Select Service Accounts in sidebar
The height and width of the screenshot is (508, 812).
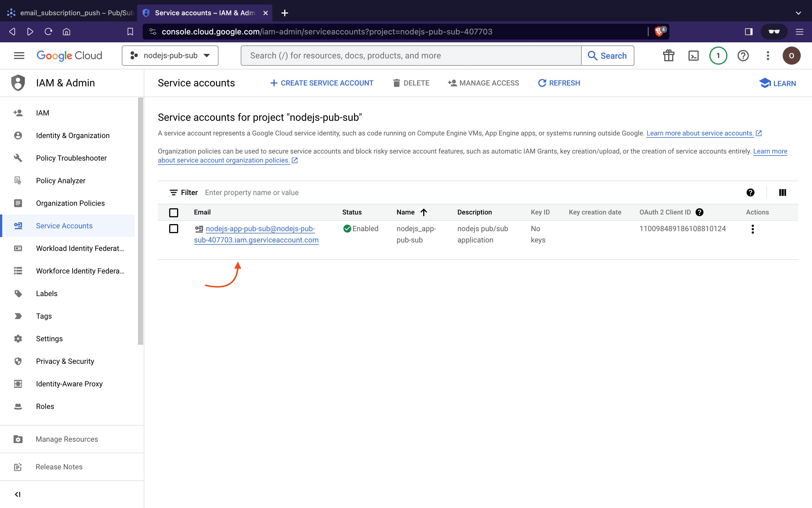point(67,226)
